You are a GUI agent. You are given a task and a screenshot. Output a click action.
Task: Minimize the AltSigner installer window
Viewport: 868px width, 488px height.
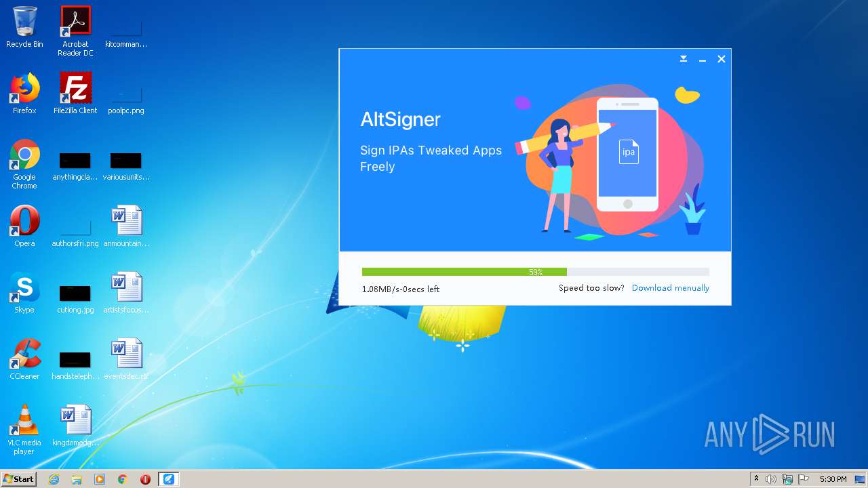click(x=703, y=60)
